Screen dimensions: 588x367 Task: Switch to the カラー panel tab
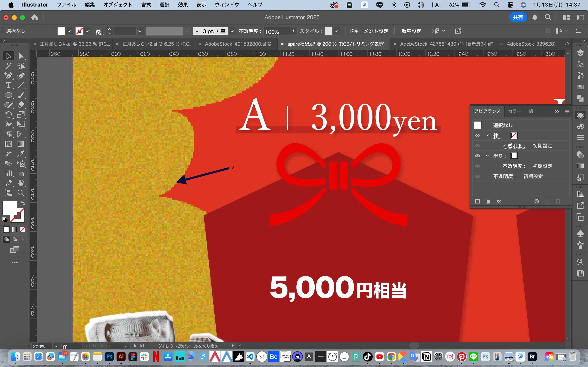coord(514,111)
